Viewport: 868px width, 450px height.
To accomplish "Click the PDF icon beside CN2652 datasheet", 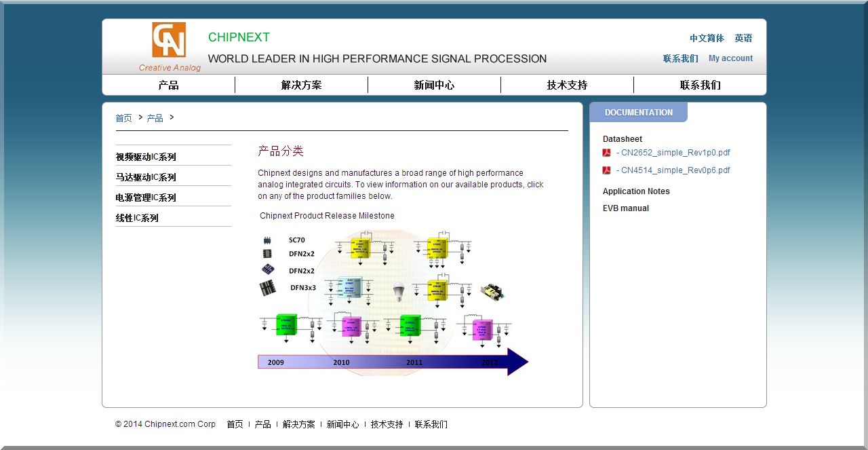I will pos(607,153).
